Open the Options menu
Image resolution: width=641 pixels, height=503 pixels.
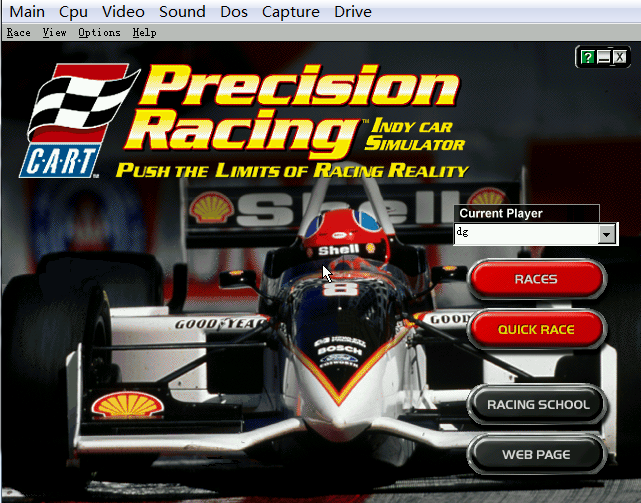pyautogui.click(x=99, y=32)
